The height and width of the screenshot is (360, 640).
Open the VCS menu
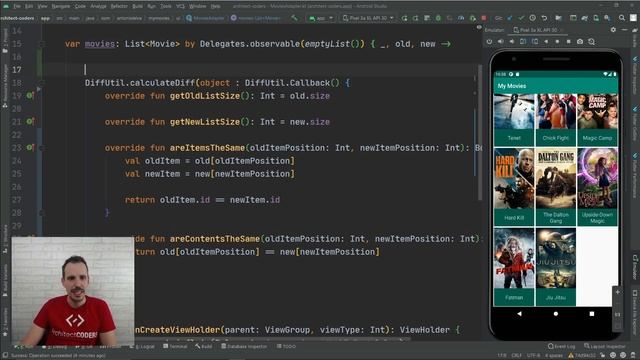coord(180,6)
